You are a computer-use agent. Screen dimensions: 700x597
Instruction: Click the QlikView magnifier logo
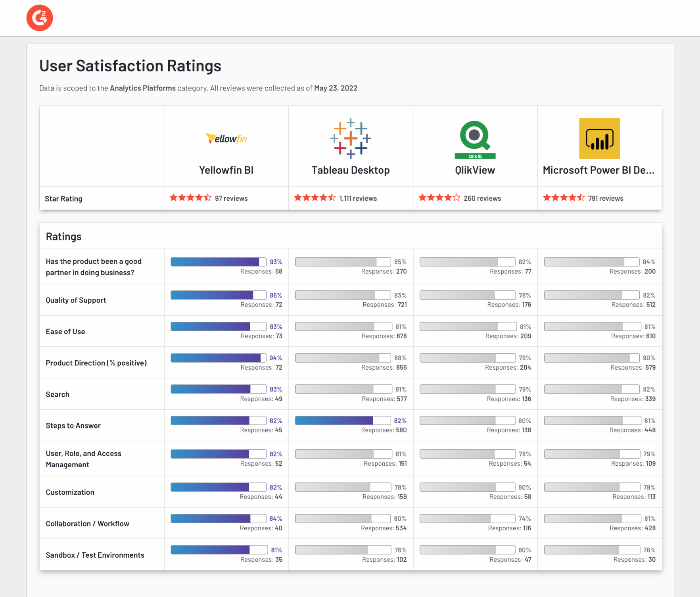[475, 139]
